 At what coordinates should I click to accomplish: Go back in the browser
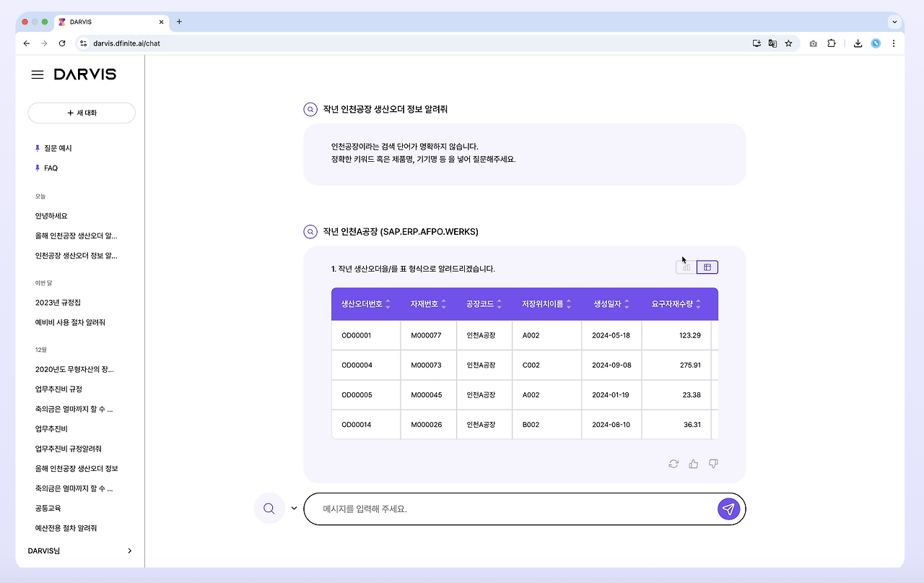pyautogui.click(x=27, y=43)
